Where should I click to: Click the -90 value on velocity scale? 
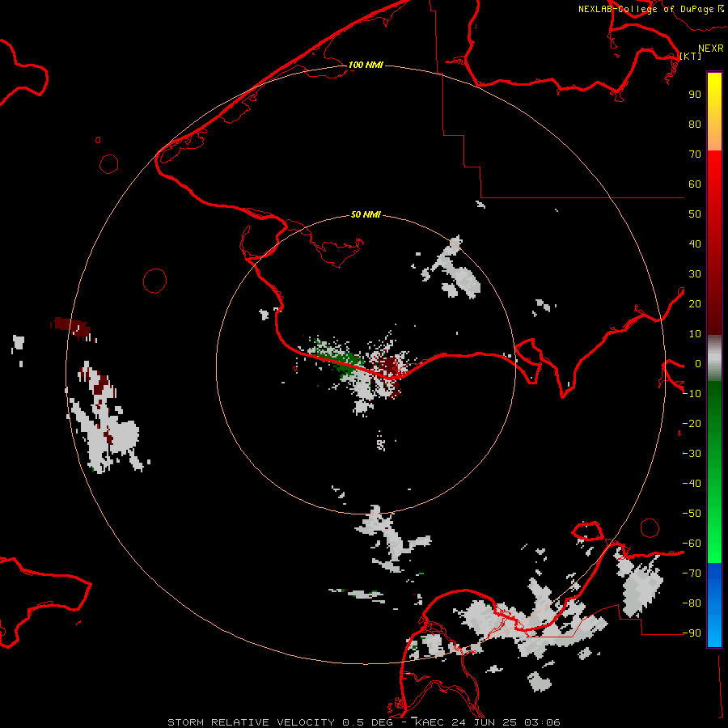692,633
